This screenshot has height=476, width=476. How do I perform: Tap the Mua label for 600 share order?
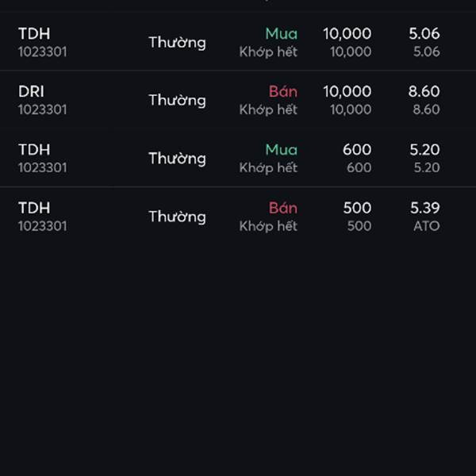[282, 149]
